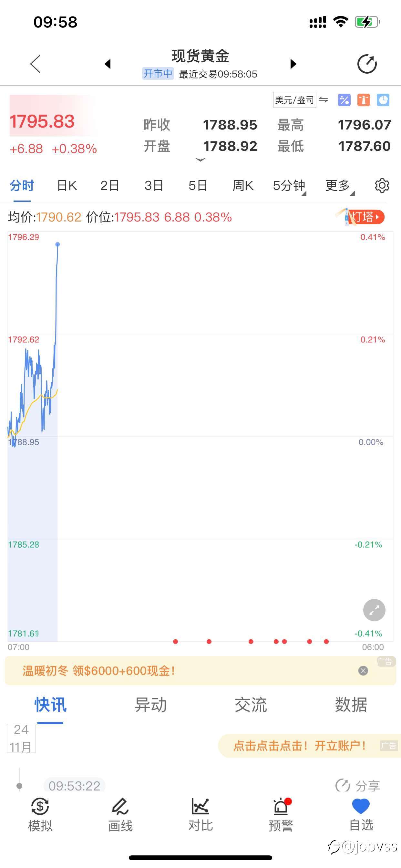The width and height of the screenshot is (401, 868).
Task: Switch to next instrument with right triangle
Action: (x=293, y=64)
